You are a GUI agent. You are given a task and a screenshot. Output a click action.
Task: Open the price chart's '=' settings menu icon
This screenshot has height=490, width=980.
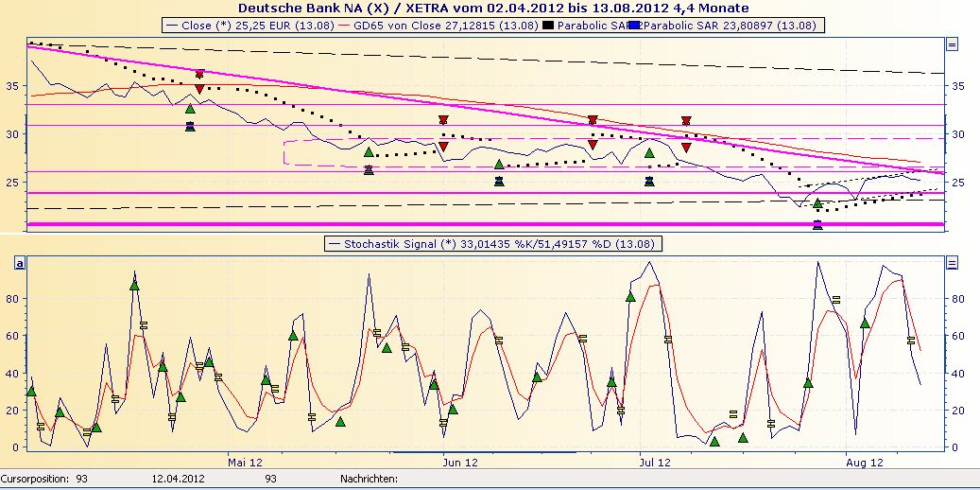[x=952, y=44]
